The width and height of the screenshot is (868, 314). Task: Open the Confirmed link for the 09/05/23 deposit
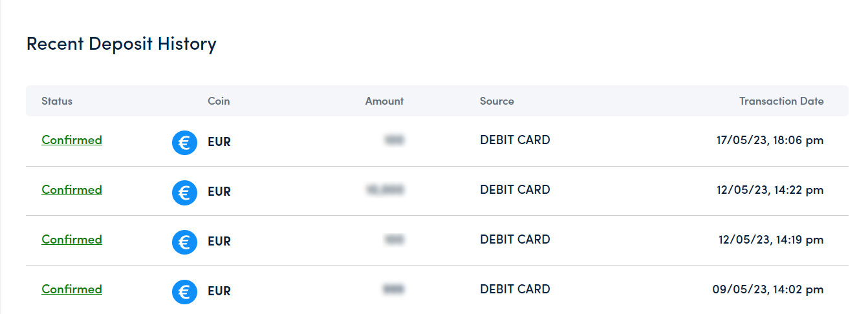(72, 289)
